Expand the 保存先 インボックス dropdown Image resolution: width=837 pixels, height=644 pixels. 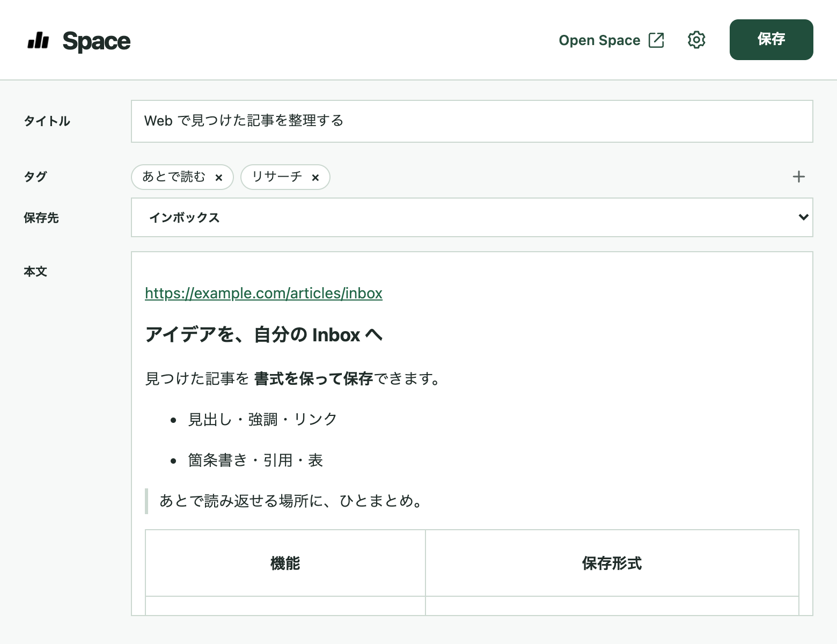tap(472, 217)
